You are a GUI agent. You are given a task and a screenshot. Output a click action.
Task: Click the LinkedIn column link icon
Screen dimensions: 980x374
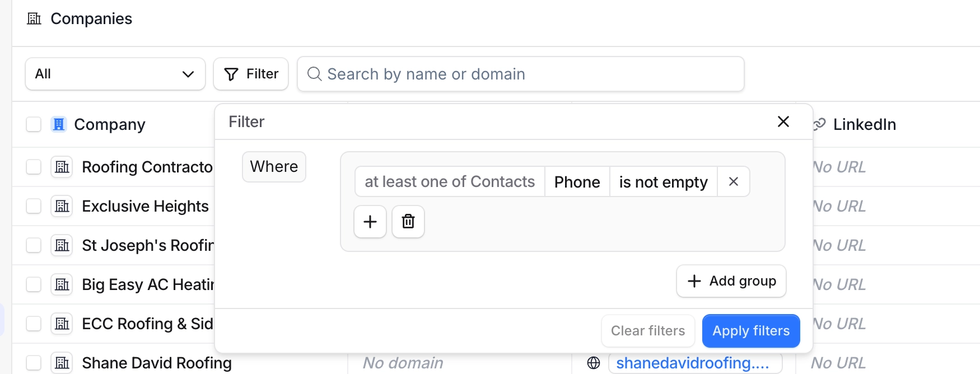tap(820, 124)
